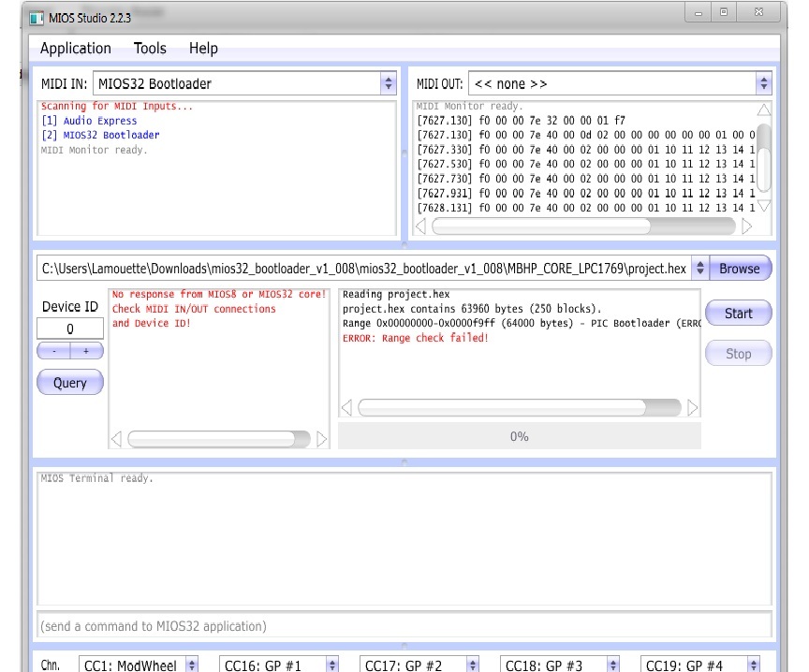Click MIDI OUT monitor right scroll arrow

(746, 226)
